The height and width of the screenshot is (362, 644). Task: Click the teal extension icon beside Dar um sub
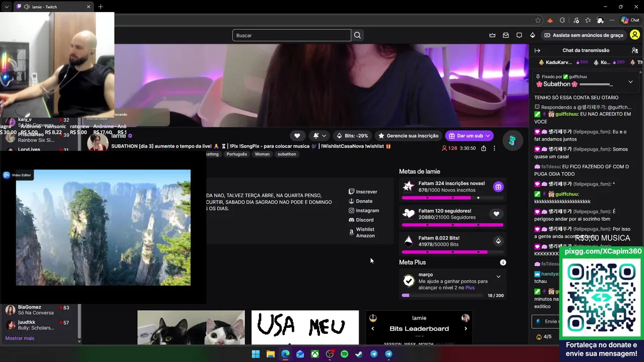(x=512, y=141)
